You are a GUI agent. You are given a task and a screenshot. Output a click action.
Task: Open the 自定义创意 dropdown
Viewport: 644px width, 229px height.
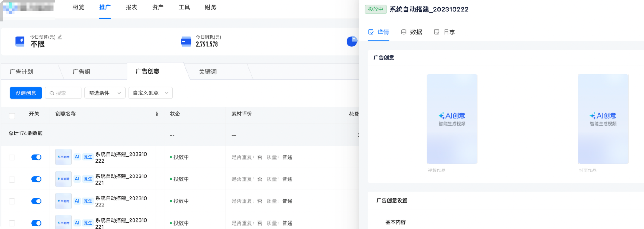tap(150, 93)
